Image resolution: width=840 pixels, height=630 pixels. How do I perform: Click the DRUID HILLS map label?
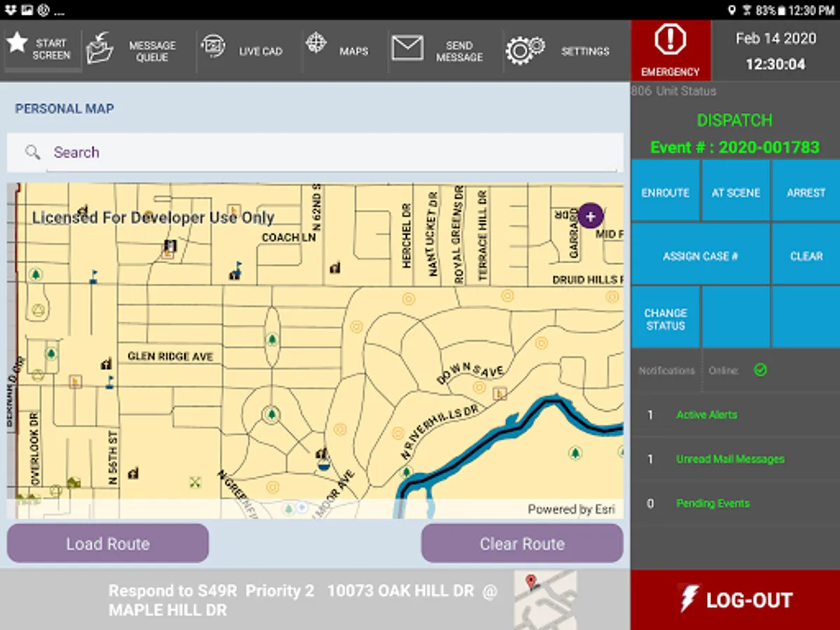point(587,279)
